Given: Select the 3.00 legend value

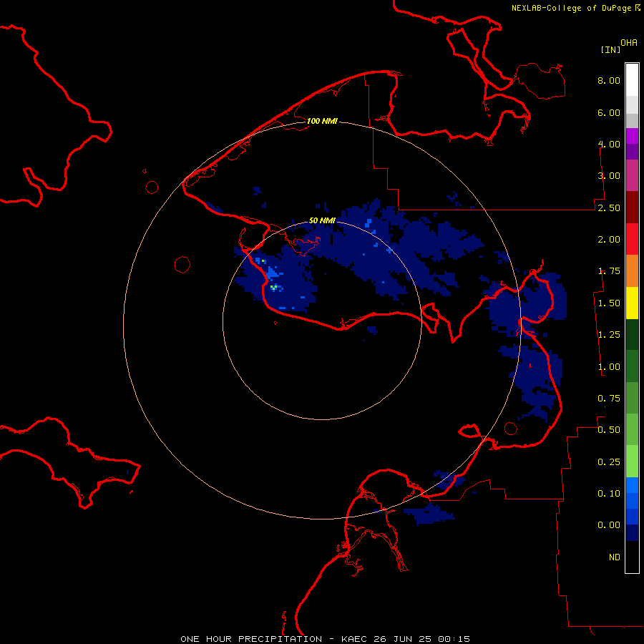Looking at the screenshot, I should 609,176.
